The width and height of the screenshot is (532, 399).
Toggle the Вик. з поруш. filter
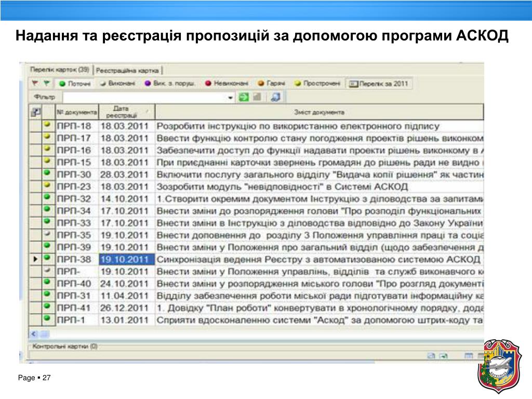coord(170,84)
